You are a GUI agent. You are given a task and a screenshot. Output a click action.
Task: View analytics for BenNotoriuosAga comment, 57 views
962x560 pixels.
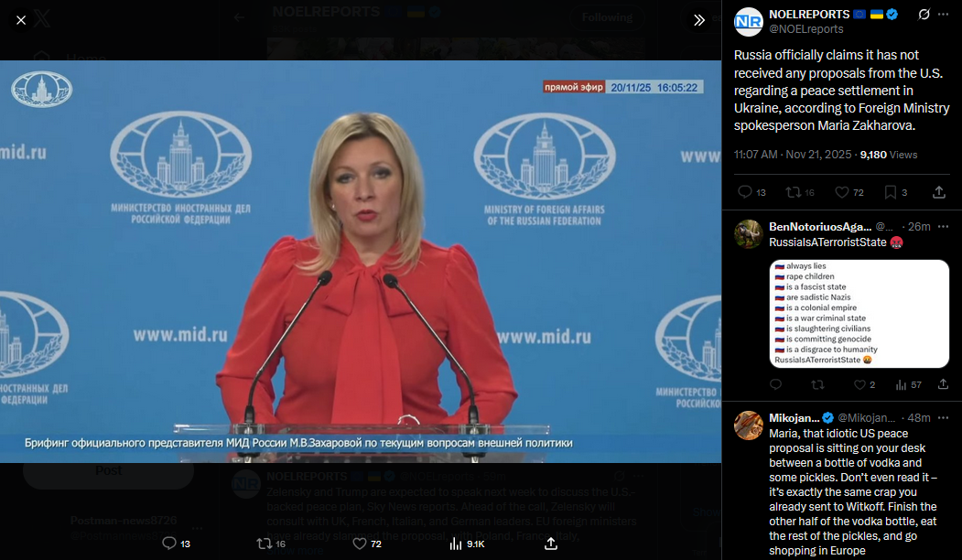[909, 384]
